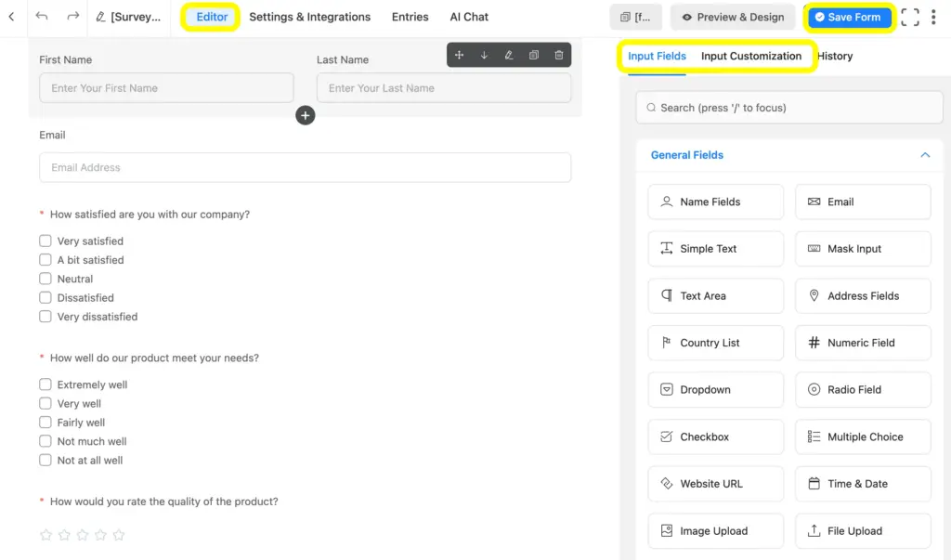Add a Checkbox field

pos(716,436)
